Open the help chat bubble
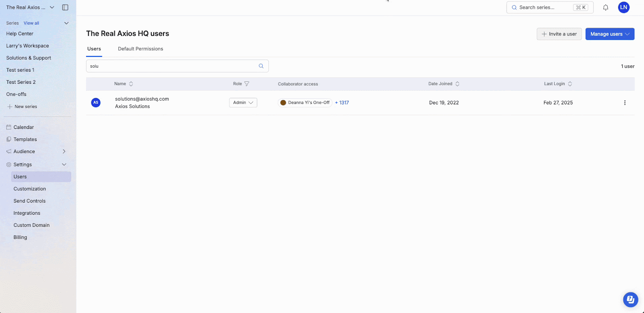644x313 pixels. (x=630, y=299)
